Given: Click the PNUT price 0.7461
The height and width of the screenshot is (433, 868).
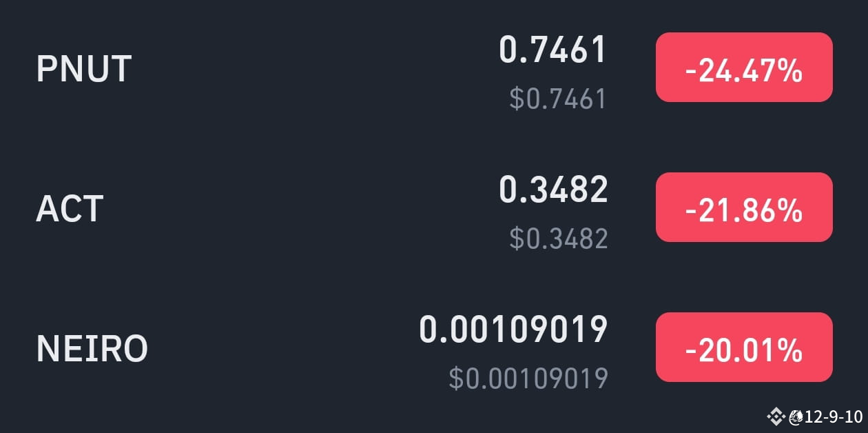Looking at the screenshot, I should (x=553, y=48).
